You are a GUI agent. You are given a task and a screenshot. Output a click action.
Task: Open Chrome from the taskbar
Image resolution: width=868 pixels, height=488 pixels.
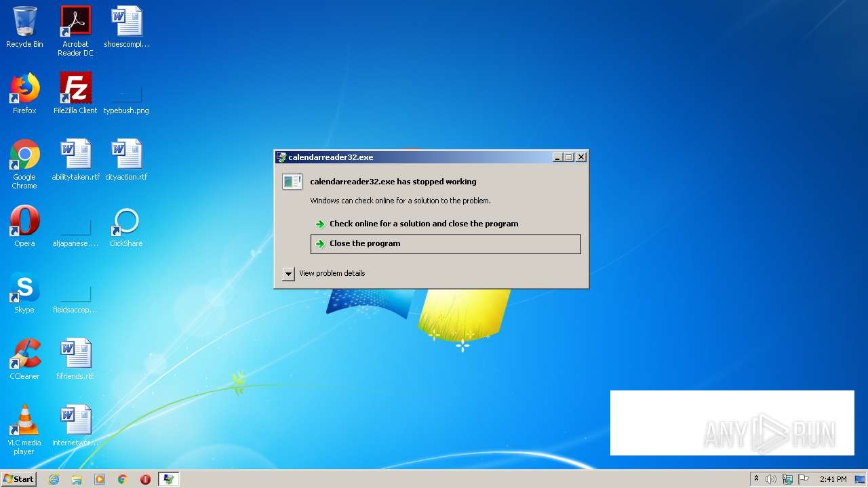(123, 479)
